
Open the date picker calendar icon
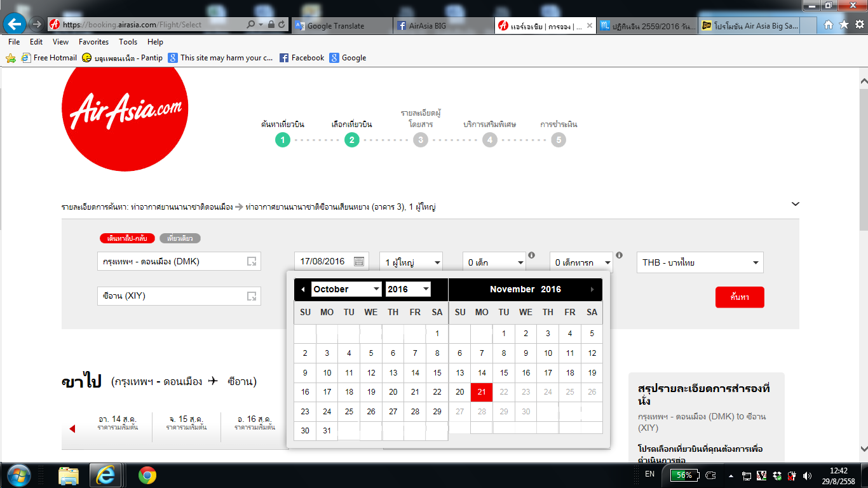coord(358,262)
